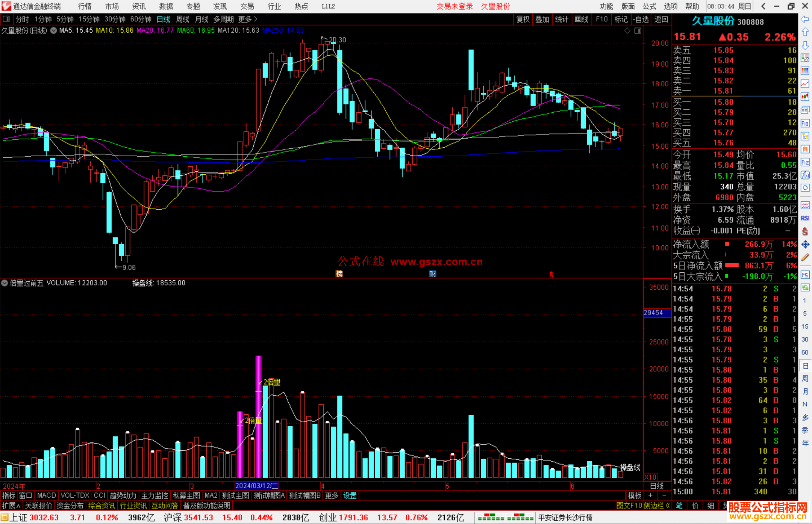This screenshot has height=524, width=812.
Task: Toggle the side panel icon above chart
Action: pos(638,31)
